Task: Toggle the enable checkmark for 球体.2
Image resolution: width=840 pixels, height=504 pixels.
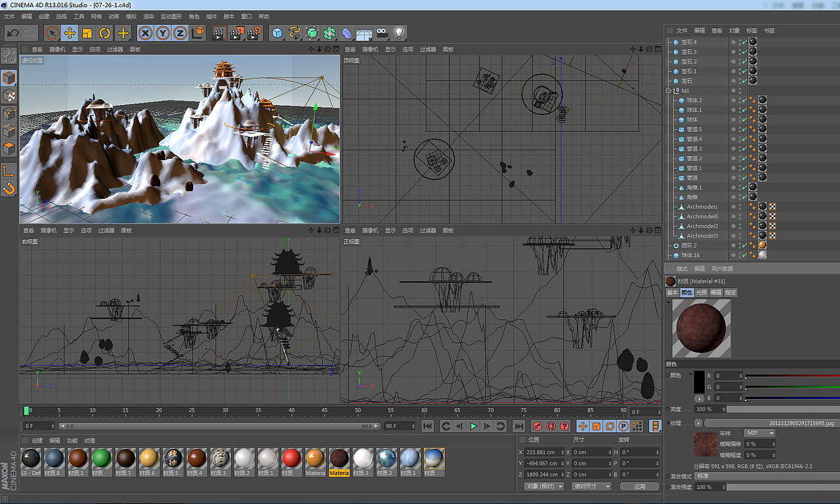Action: pyautogui.click(x=744, y=100)
